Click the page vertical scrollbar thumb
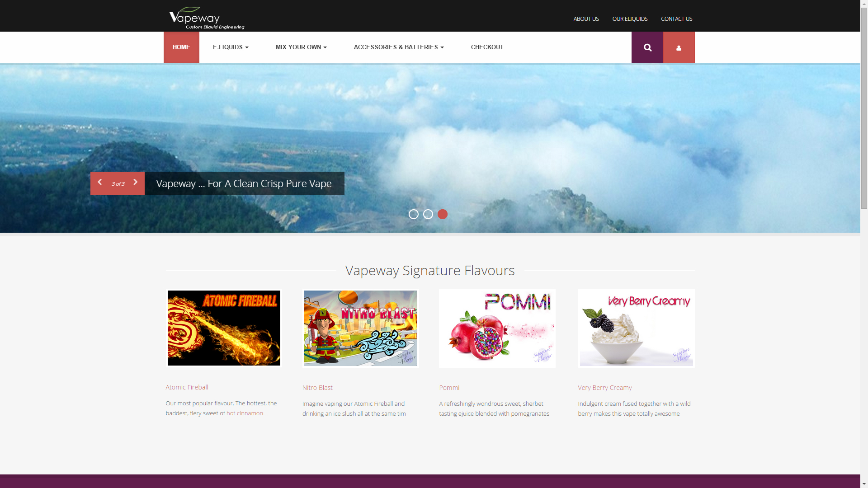 click(x=864, y=108)
